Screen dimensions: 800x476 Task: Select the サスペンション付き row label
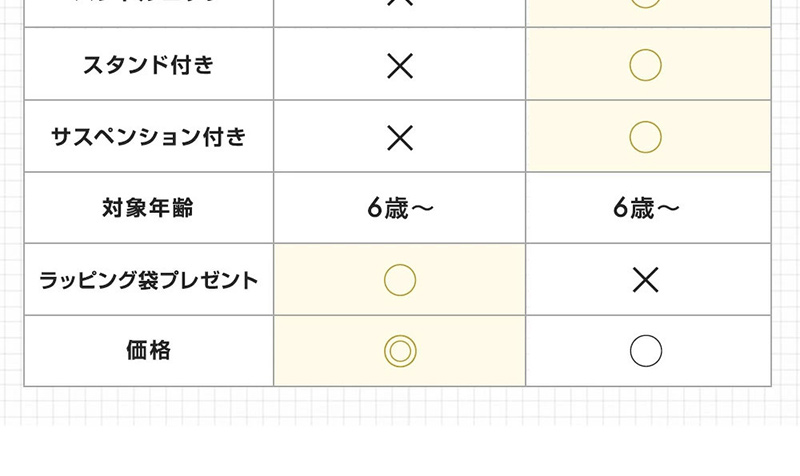[x=149, y=137]
